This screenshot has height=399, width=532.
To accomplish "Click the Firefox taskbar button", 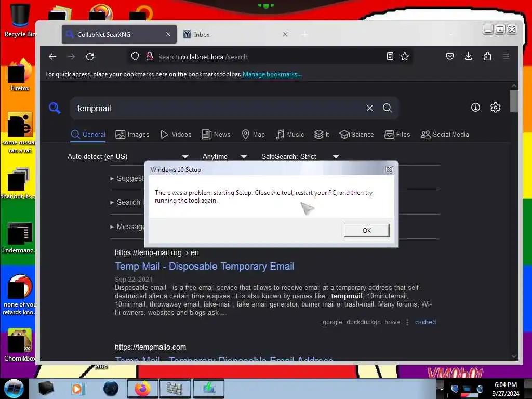I will click(142, 389).
